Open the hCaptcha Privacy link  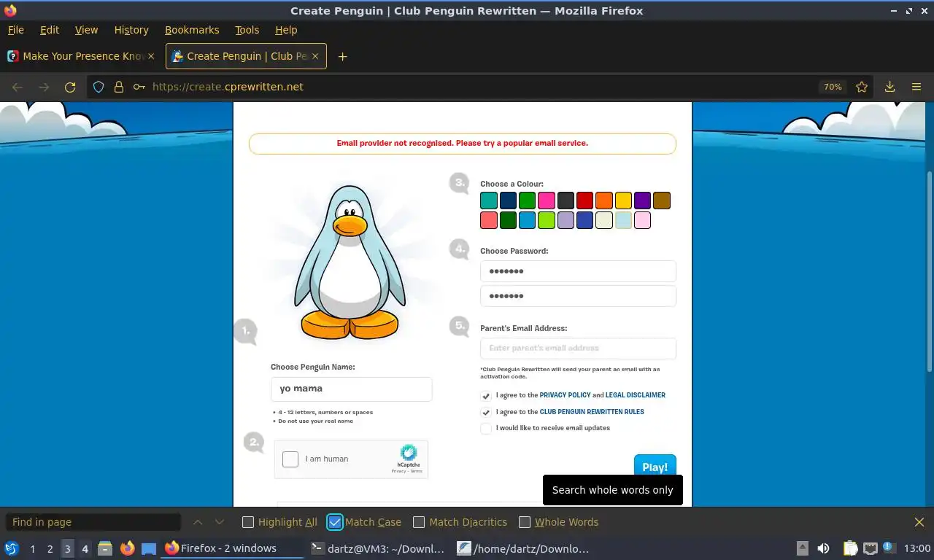pos(398,471)
